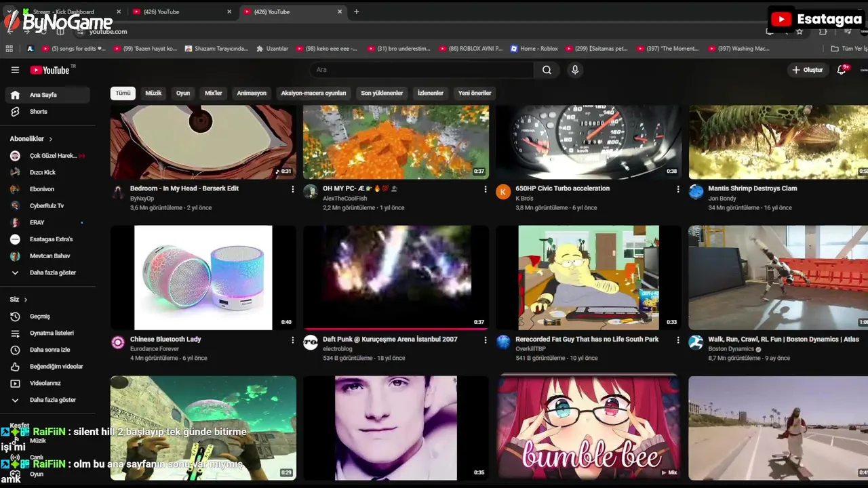
Task: Open the Tüm Yer İşaretleri bookmarks folder
Action: pos(849,49)
